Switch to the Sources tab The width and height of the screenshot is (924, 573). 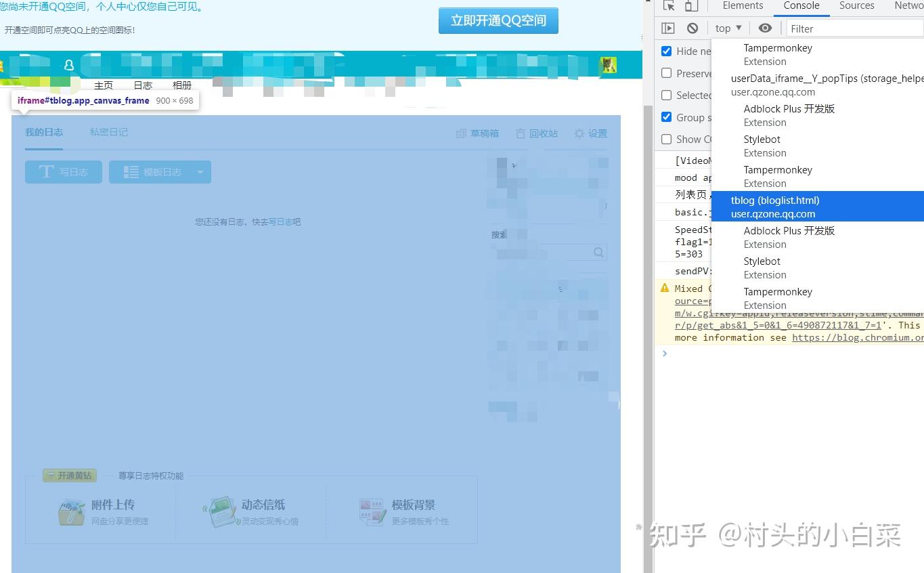pyautogui.click(x=857, y=5)
